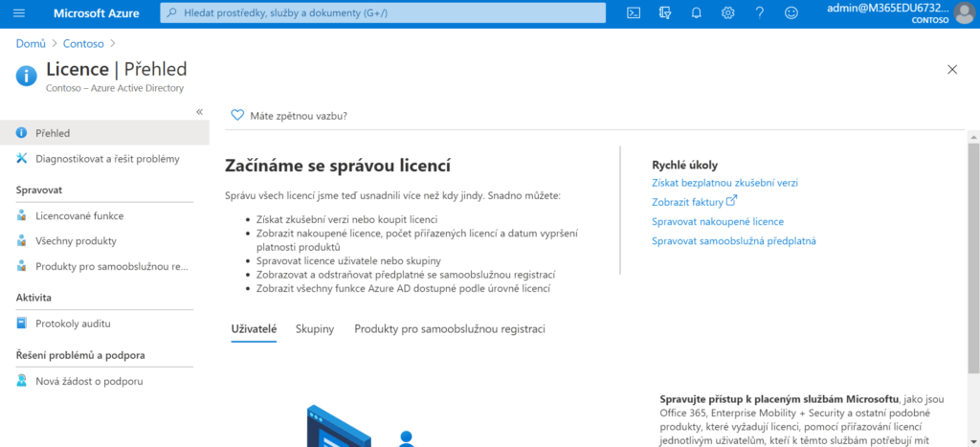The height and width of the screenshot is (447, 980).
Task: Open the help question mark icon
Action: pos(759,13)
